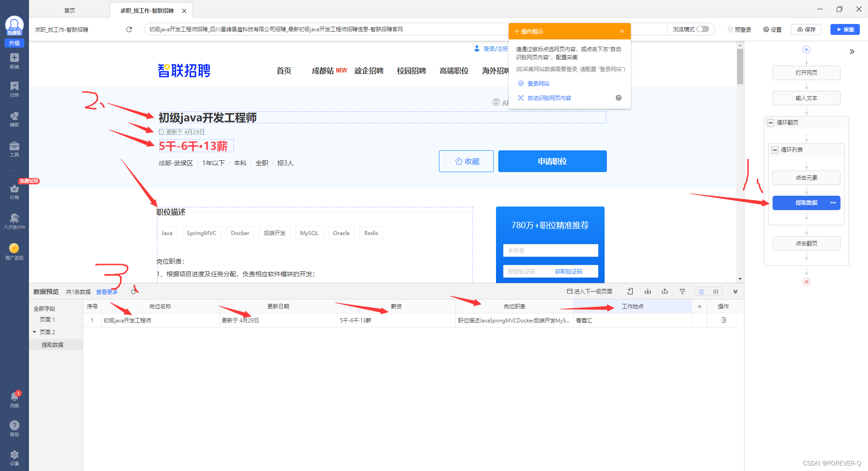The height and width of the screenshot is (471, 868).
Task: Click the workflow end stop icon
Action: tap(806, 282)
